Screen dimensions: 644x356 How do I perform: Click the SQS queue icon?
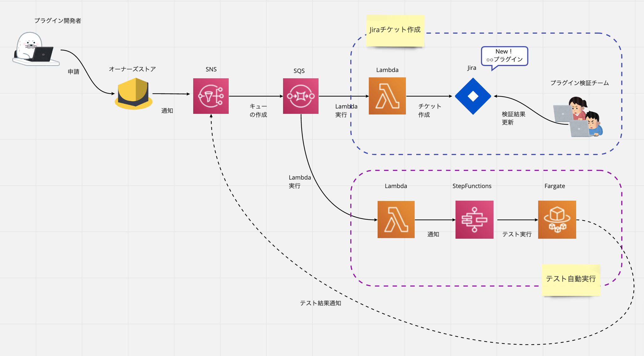click(301, 96)
